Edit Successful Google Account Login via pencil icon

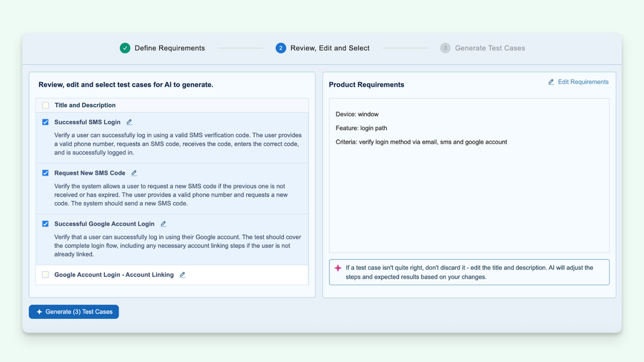163,224
